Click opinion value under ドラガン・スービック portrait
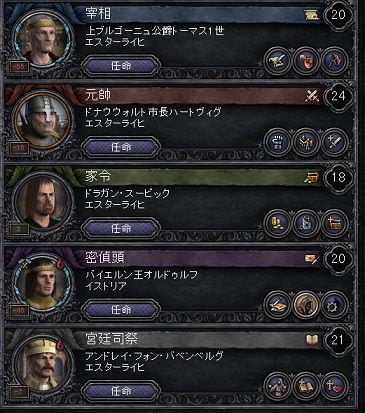 pyautogui.click(x=19, y=229)
